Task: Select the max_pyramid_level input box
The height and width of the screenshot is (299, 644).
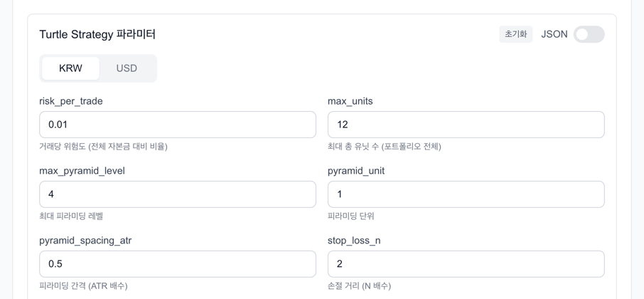Action: [178, 194]
